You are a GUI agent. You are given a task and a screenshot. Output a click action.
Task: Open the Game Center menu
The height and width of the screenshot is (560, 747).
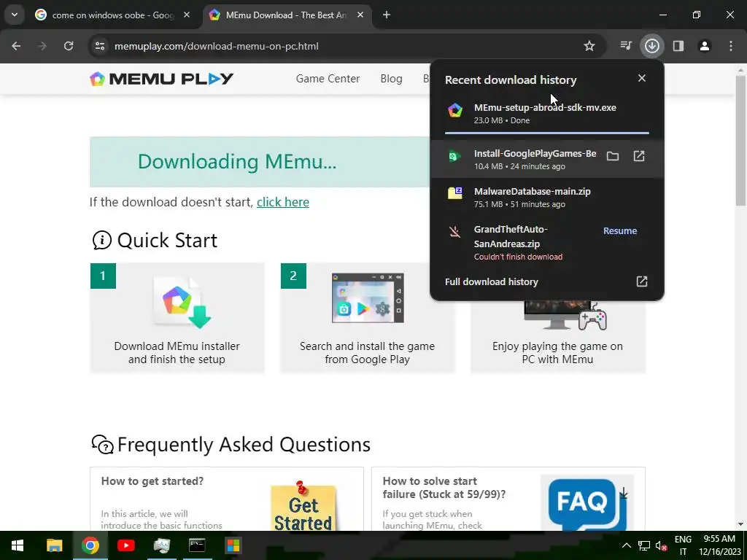(x=328, y=79)
